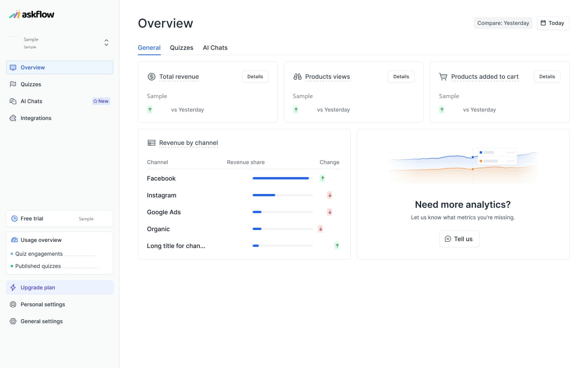Screen dimensions: 588x368
Task: Click the Upgrade plan lightning icon
Action: [x=13, y=287]
